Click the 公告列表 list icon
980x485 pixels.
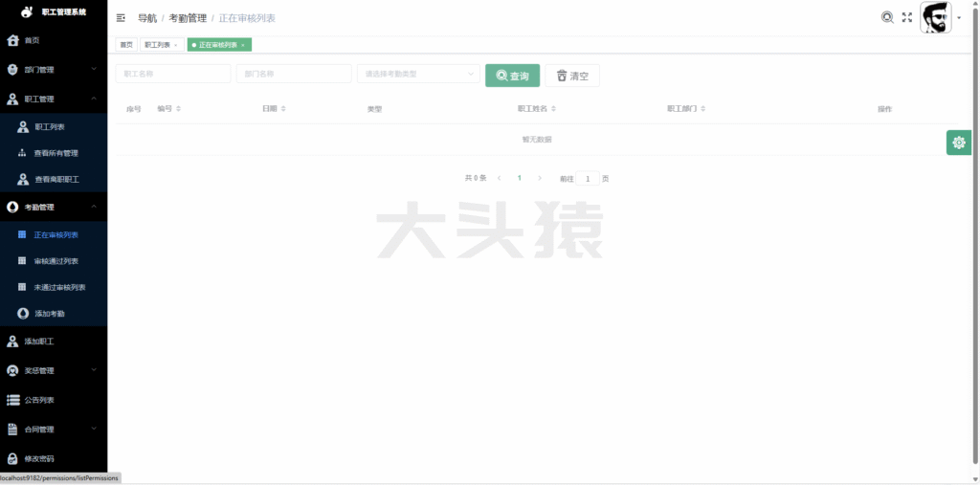coord(12,400)
